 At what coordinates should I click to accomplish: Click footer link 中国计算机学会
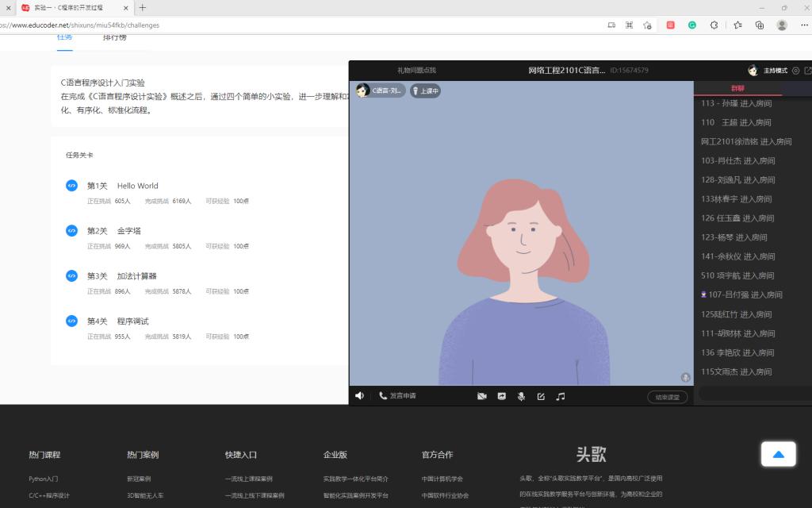[x=442, y=479]
